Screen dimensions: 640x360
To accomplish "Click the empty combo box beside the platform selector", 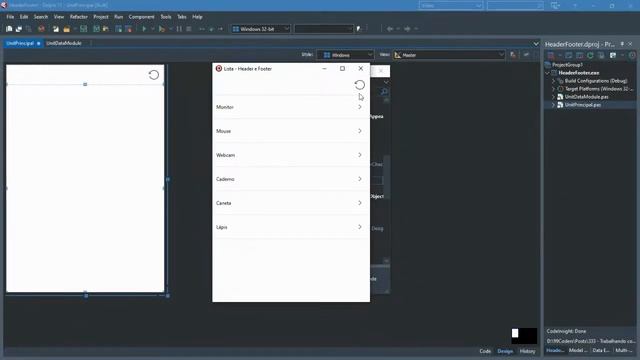I will 323,29.
